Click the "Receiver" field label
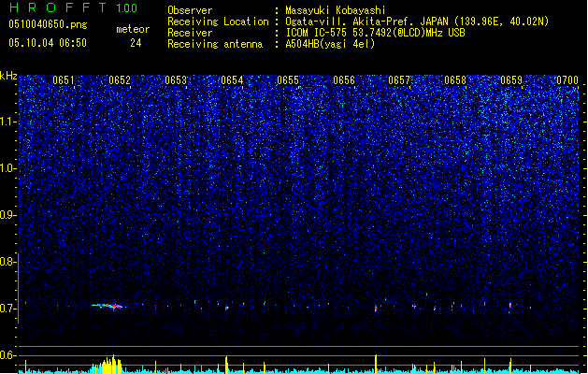588x374 pixels. (x=190, y=33)
